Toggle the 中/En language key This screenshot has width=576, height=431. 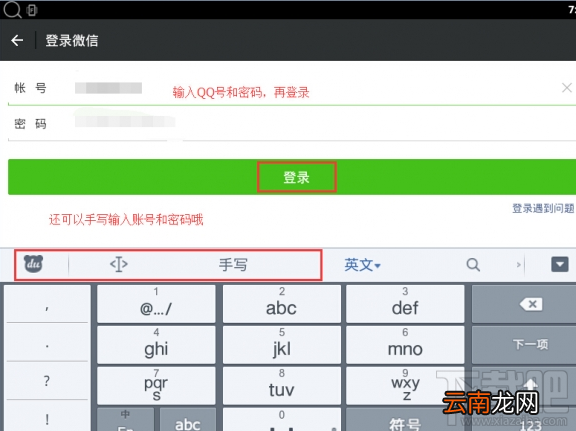[125, 419]
